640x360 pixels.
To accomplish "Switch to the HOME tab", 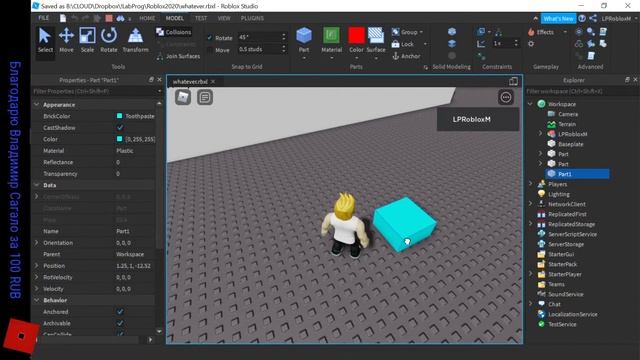I will coord(147,18).
